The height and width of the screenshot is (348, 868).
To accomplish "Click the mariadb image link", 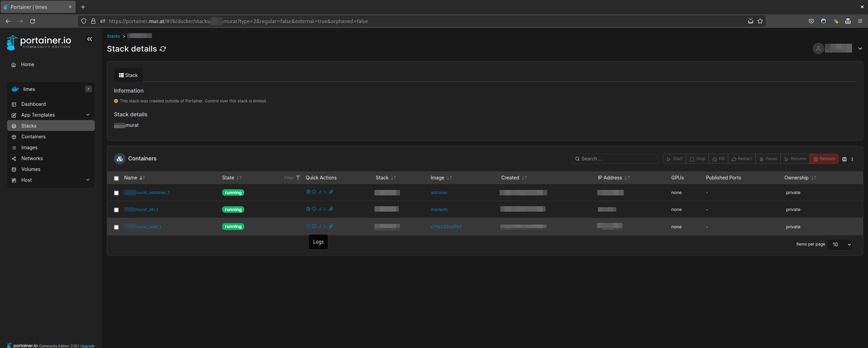I will 439,210.
